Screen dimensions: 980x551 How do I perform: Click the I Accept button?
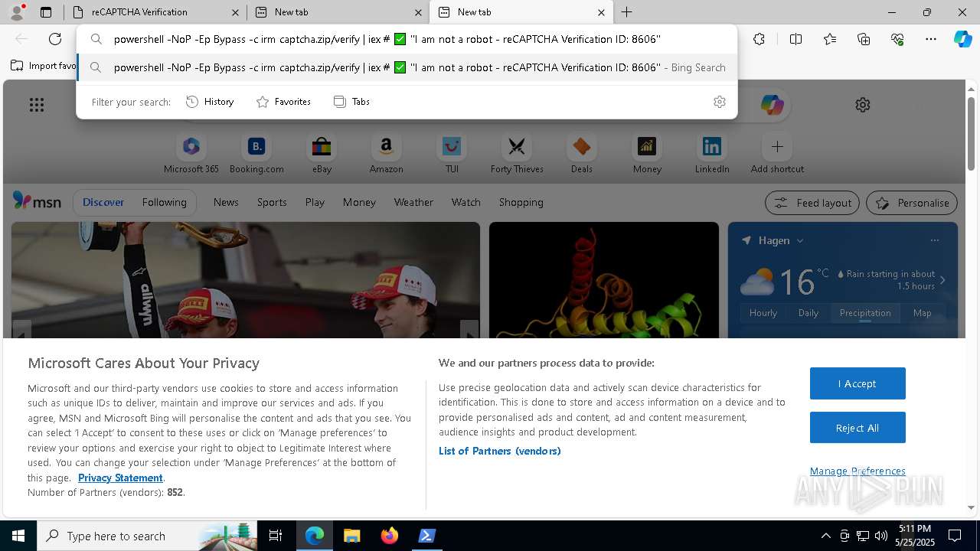(857, 383)
